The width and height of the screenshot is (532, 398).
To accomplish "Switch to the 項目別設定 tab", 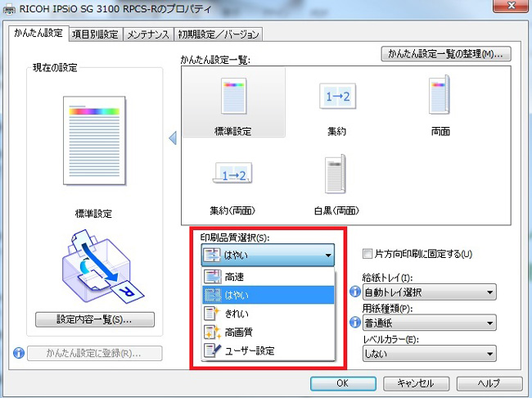I will (96, 34).
